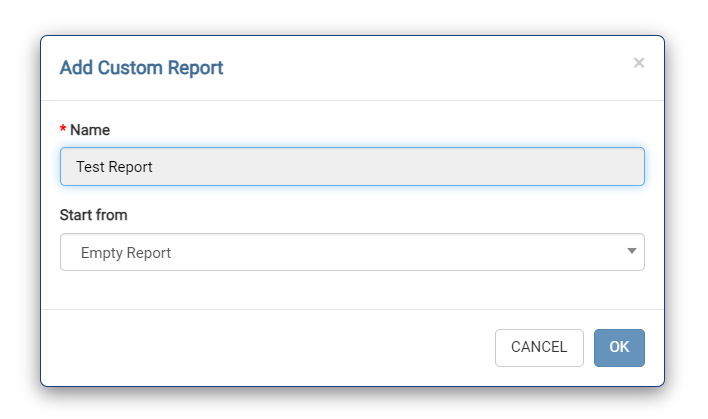Click the caret icon beside Empty Report

click(631, 251)
